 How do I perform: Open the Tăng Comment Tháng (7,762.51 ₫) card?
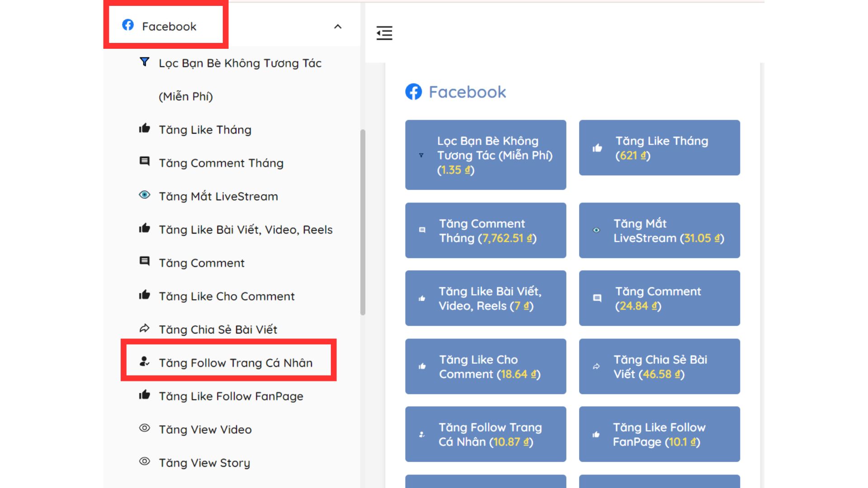(x=486, y=230)
